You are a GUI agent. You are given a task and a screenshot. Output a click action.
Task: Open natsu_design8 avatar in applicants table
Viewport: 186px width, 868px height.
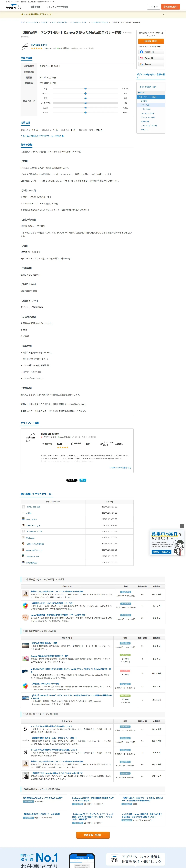coord(24,507)
